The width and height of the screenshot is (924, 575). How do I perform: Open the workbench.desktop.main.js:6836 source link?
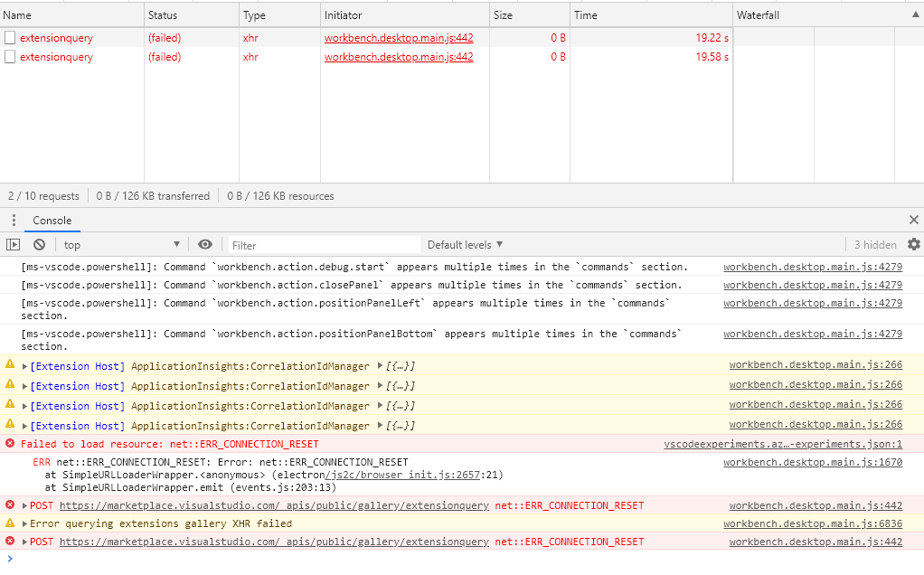point(813,523)
